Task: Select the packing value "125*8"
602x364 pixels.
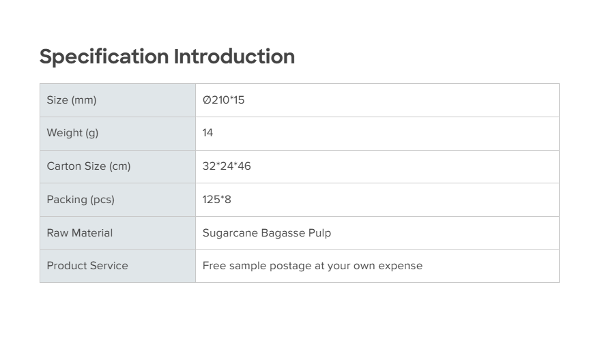Action: 217,200
